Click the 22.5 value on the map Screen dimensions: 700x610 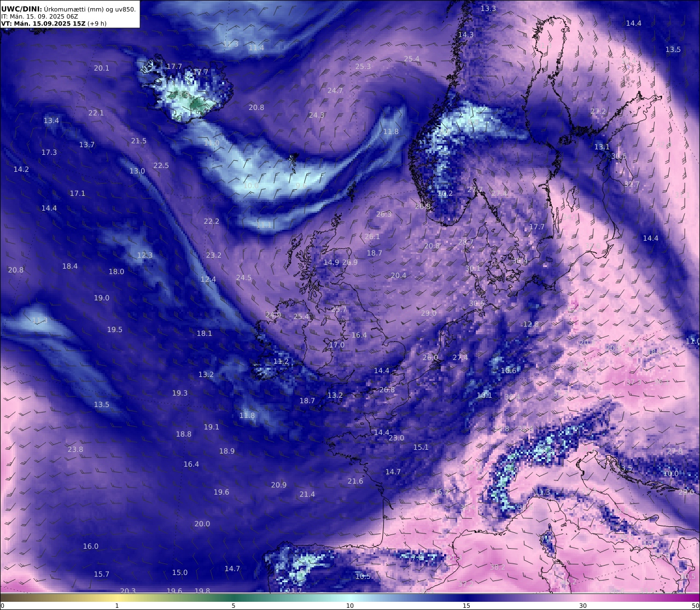tap(161, 166)
